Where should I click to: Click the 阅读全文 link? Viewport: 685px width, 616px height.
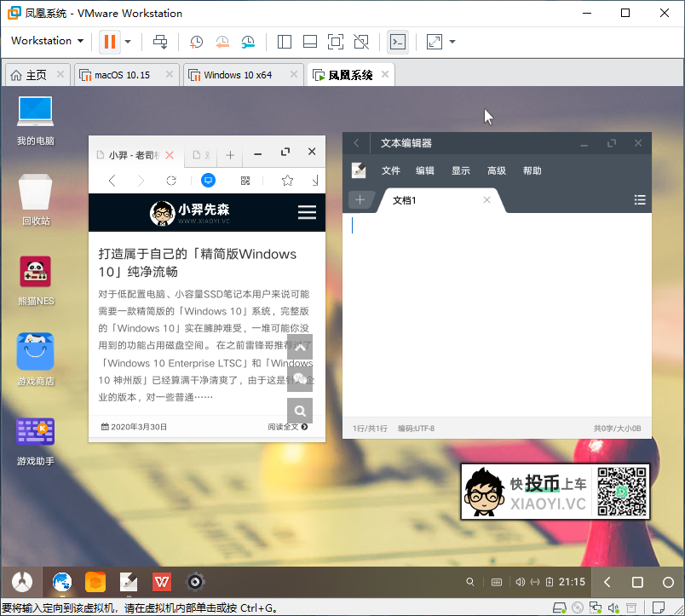(x=287, y=427)
